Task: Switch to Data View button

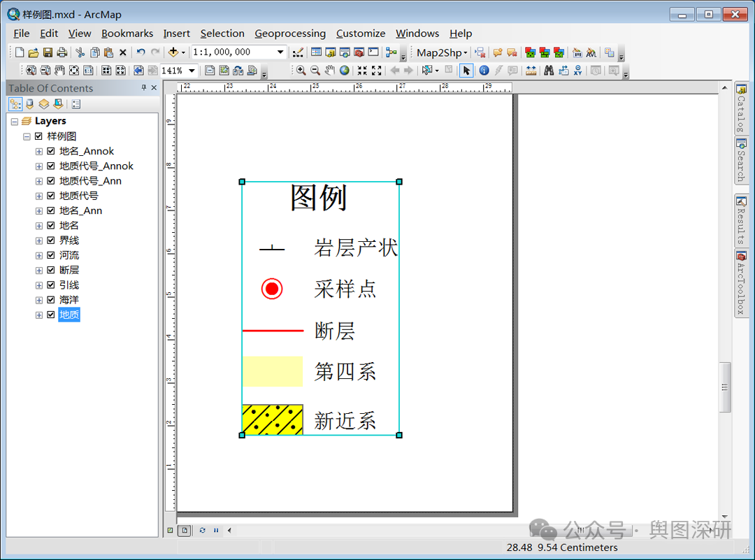Action: [x=170, y=530]
